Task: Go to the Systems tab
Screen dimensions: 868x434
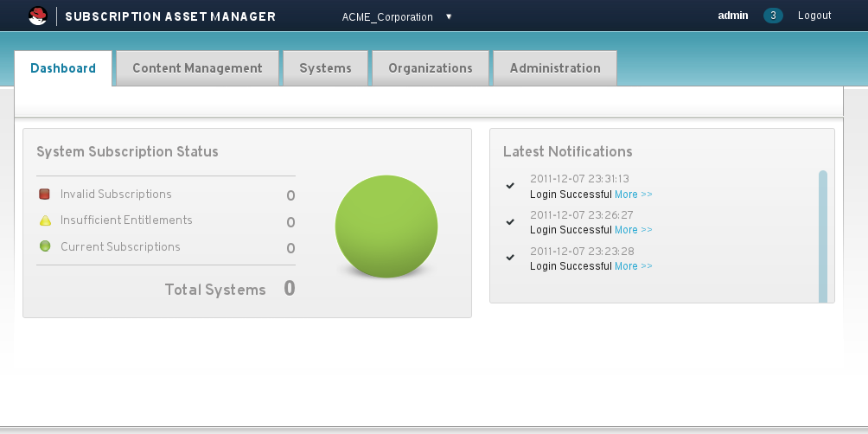Action: coord(325,68)
